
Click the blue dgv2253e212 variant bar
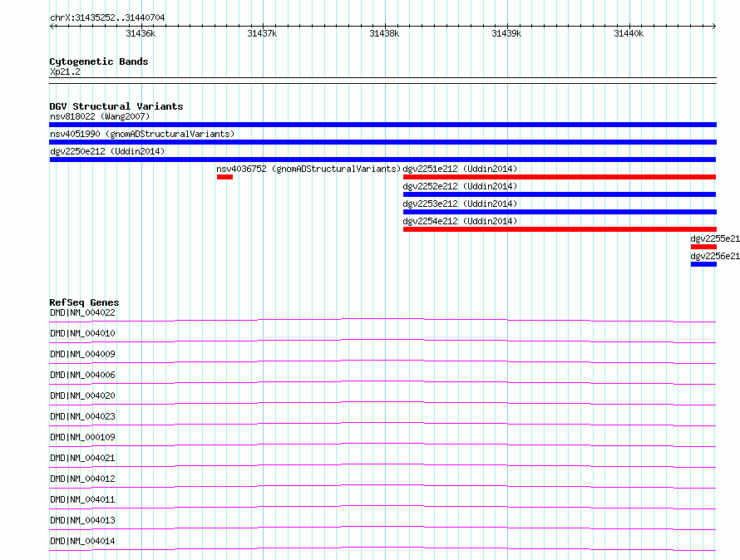[x=560, y=212]
